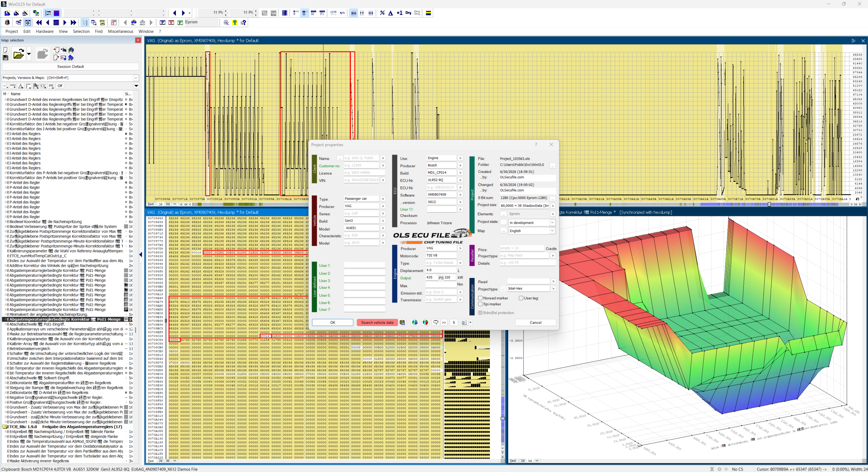This screenshot has height=472, width=868.
Task: Toggle the 255 decimal display button
Action: coord(354,13)
